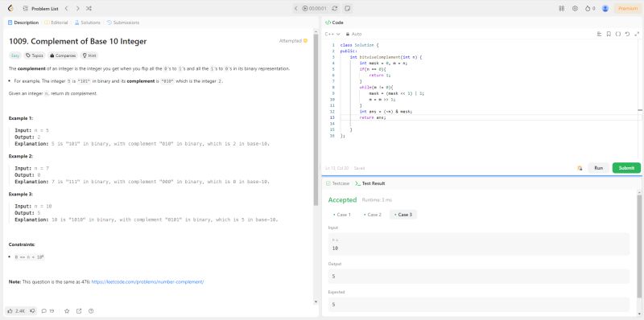The width and height of the screenshot is (644, 320).
Task: Start the 00:00:01 timer
Action: tap(314, 8)
